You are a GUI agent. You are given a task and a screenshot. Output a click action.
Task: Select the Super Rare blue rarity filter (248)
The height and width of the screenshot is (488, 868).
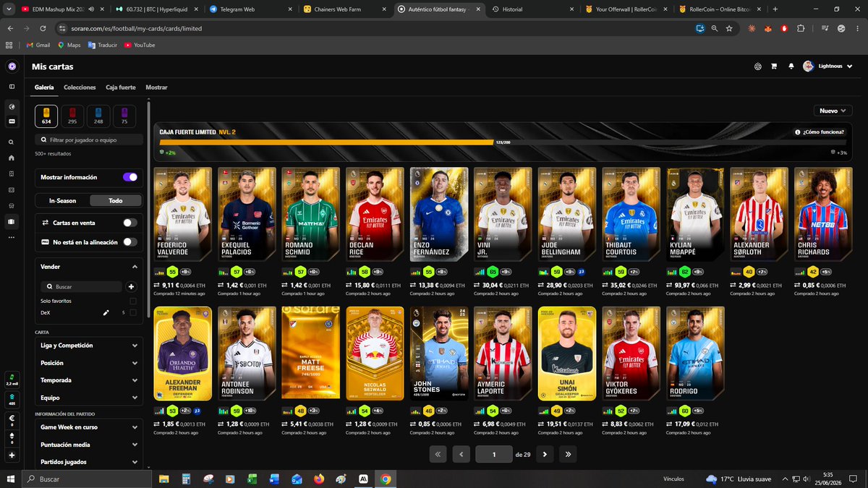98,116
